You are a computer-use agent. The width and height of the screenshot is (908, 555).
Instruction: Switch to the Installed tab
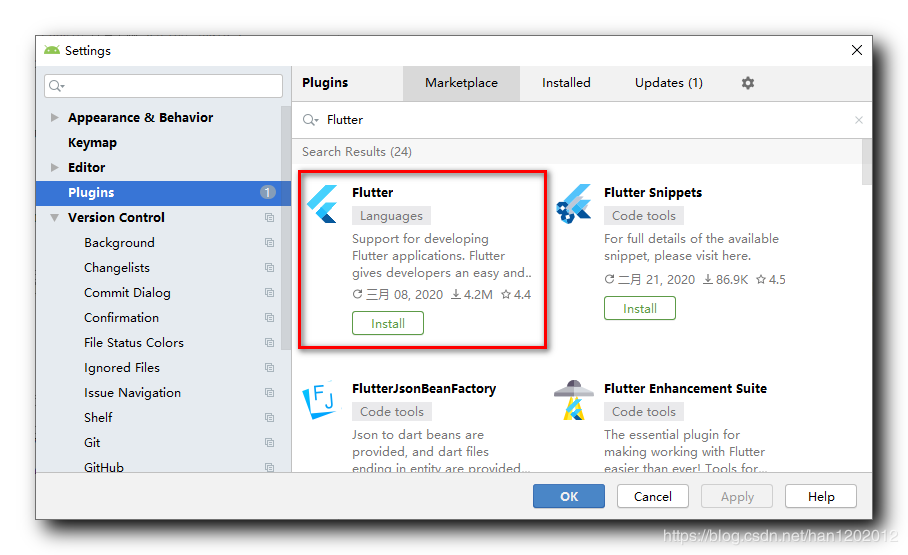[566, 83]
